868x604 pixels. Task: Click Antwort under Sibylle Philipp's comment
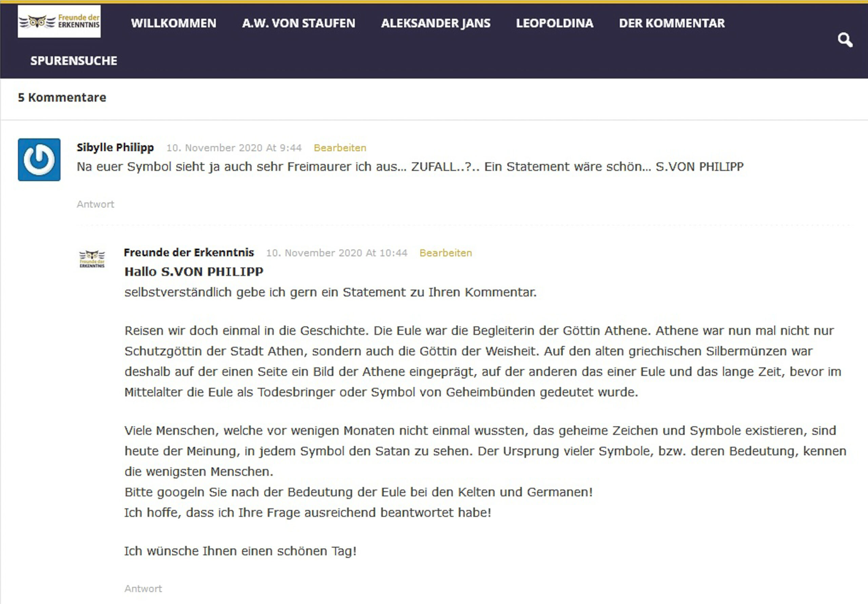[x=95, y=204]
